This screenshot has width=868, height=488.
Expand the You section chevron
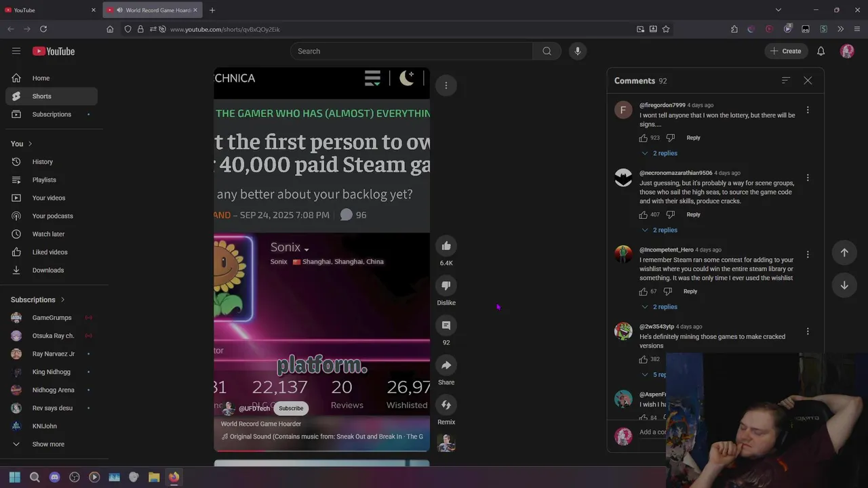point(30,144)
